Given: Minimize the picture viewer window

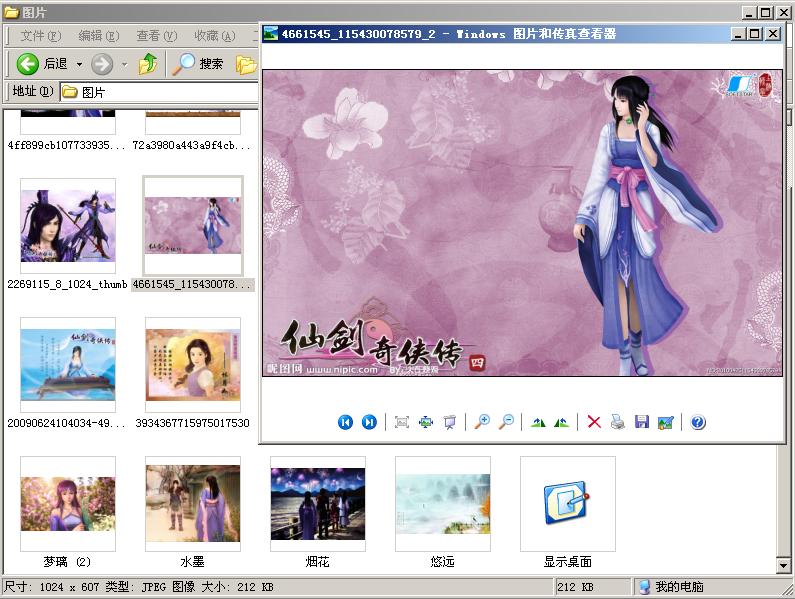Looking at the screenshot, I should click(x=738, y=34).
